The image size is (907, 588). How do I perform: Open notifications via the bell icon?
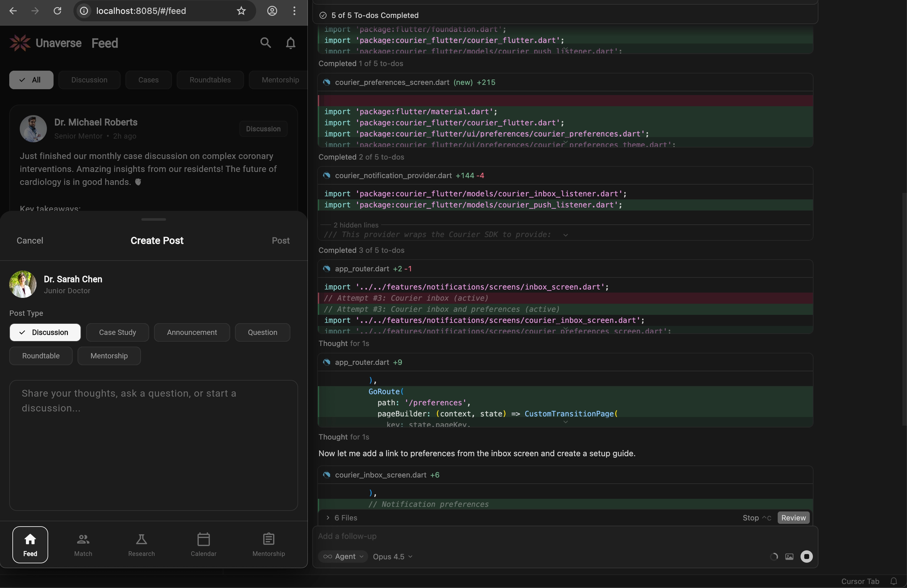pyautogui.click(x=290, y=43)
